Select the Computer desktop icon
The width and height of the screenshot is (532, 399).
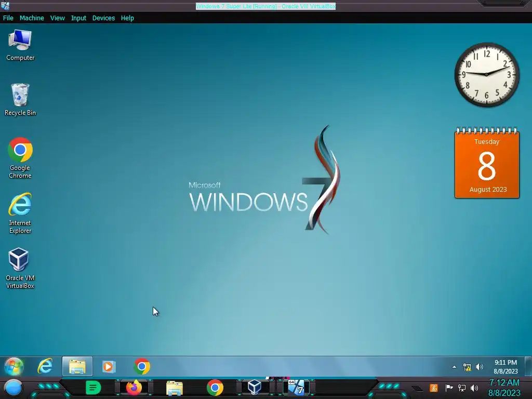pyautogui.click(x=20, y=45)
